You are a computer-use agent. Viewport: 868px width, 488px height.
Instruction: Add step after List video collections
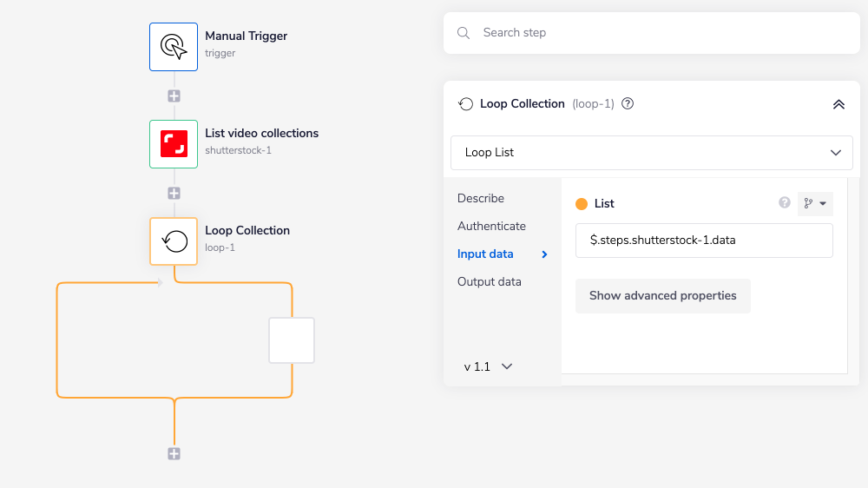(x=174, y=193)
